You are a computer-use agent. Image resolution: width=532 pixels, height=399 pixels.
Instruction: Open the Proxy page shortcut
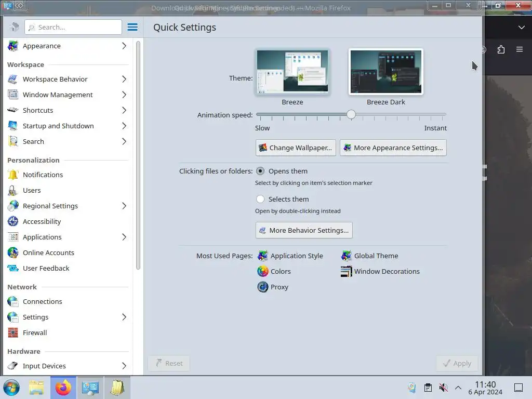click(273, 287)
